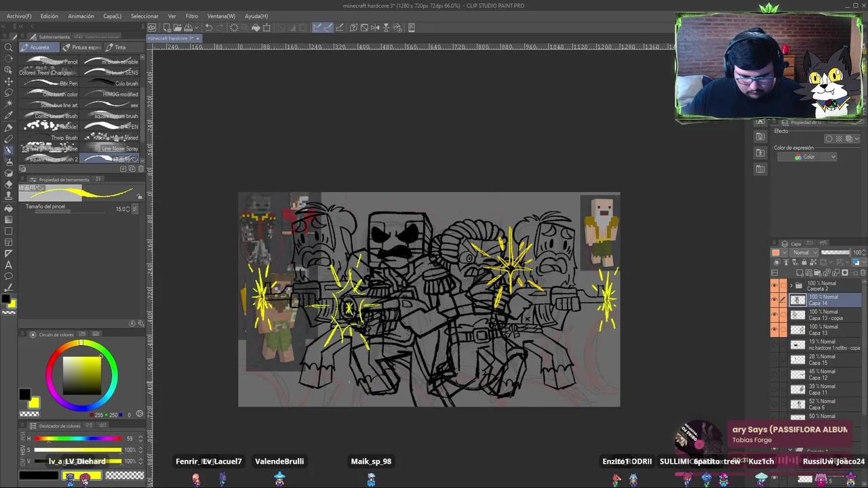The image size is (868, 488).
Task: Open the Filtro menu
Action: pos(192,16)
